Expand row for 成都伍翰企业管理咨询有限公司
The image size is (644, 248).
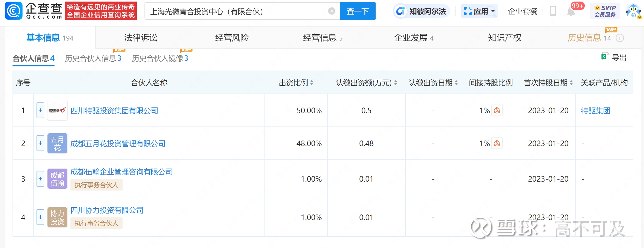[x=40, y=179]
